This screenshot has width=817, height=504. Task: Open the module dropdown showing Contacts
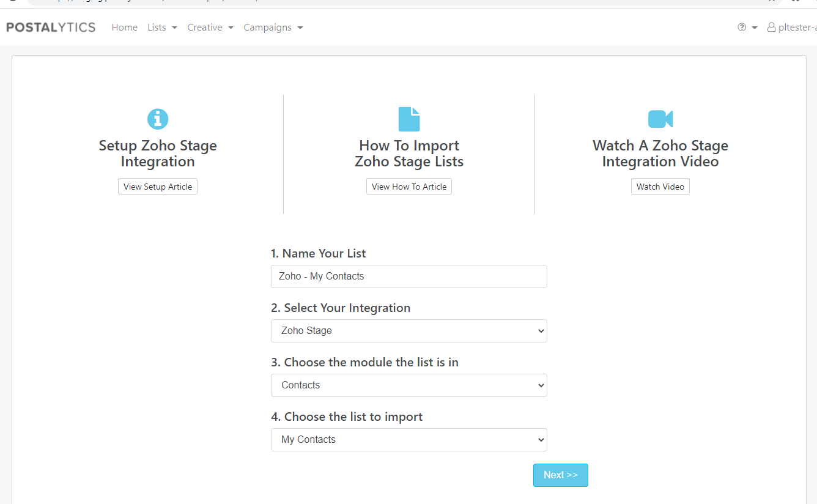click(x=409, y=385)
